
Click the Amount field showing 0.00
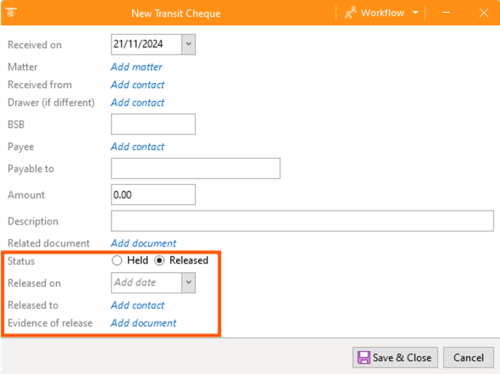pos(153,195)
